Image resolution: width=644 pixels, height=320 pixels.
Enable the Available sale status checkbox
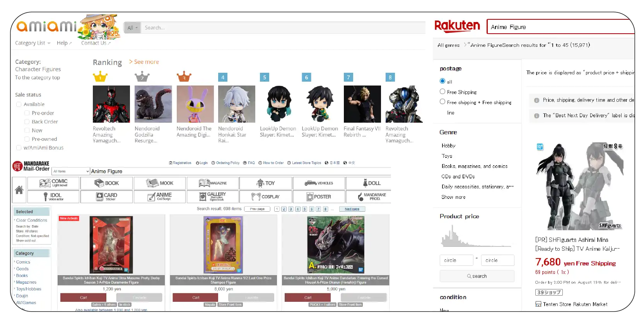coord(19,104)
